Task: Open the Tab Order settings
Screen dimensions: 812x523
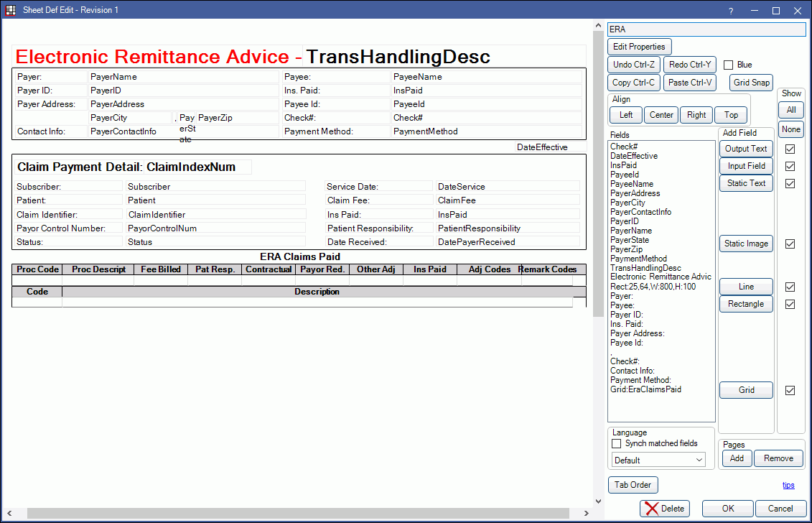Action: [633, 485]
